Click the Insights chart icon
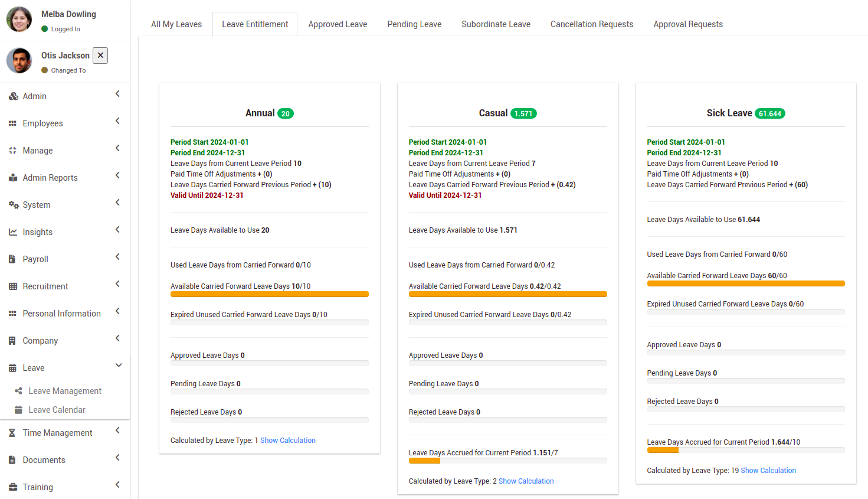The width and height of the screenshot is (868, 499). pyautogui.click(x=13, y=232)
